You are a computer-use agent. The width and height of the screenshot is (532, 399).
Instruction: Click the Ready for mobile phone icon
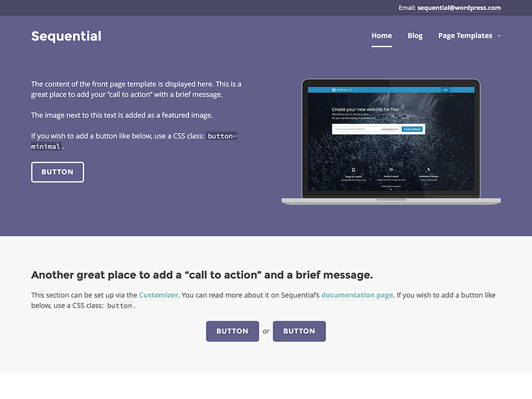pos(353,170)
